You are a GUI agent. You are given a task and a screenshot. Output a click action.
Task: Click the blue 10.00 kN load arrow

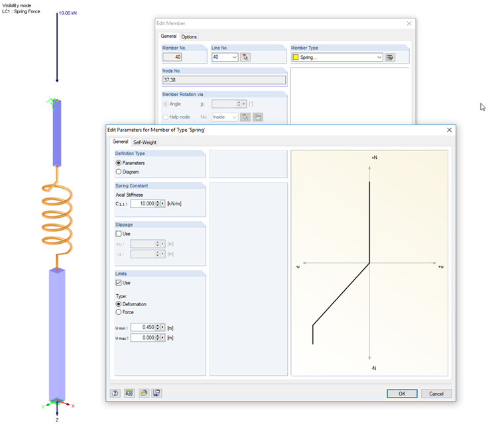pos(57,48)
